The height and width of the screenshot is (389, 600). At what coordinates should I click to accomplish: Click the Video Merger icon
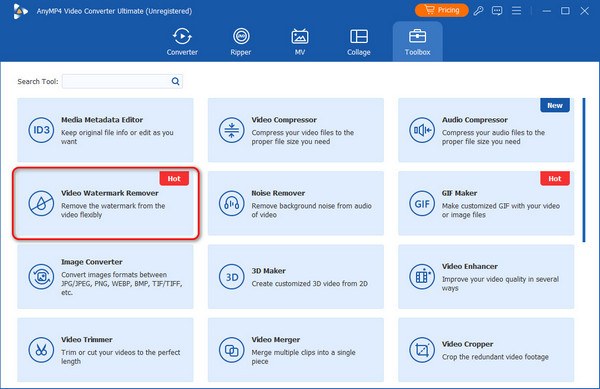tap(232, 350)
